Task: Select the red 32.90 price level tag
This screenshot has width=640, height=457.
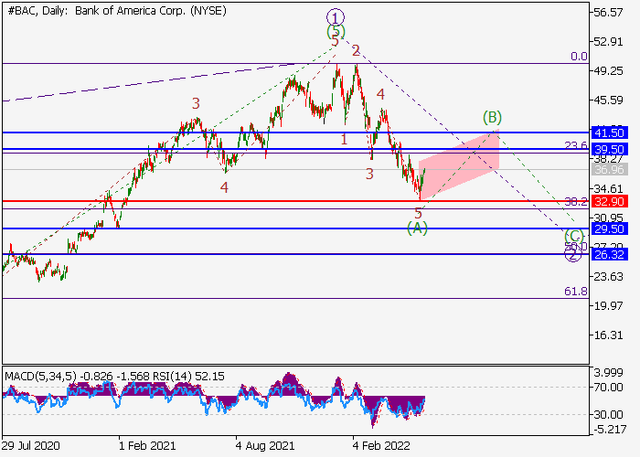Action: [610, 202]
